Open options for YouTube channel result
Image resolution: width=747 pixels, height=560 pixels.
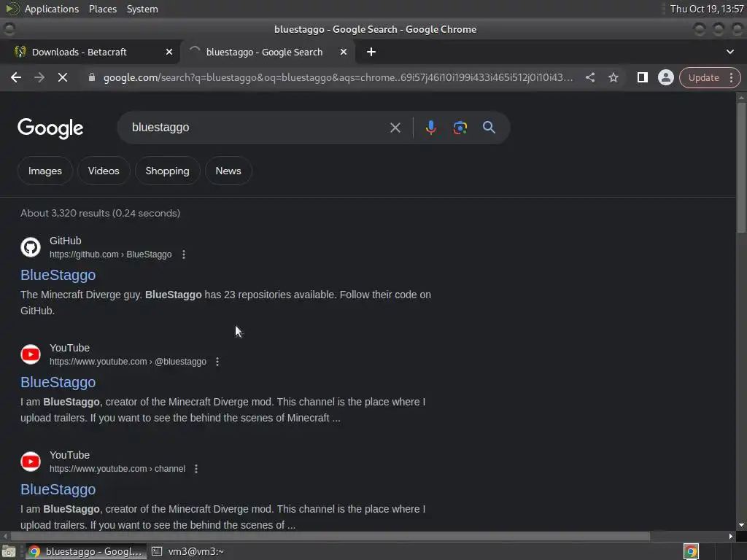point(196,469)
